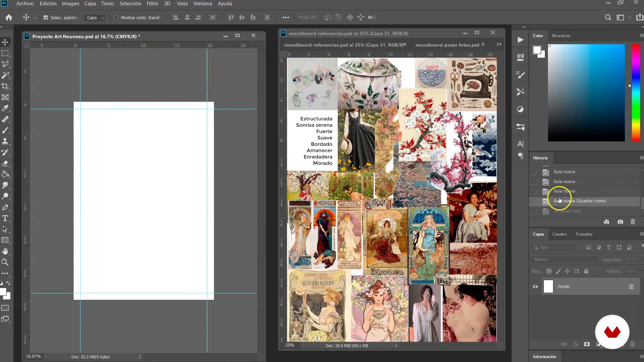Open the Normal blend mode dropdown
This screenshot has width=644, height=362.
pos(565,259)
